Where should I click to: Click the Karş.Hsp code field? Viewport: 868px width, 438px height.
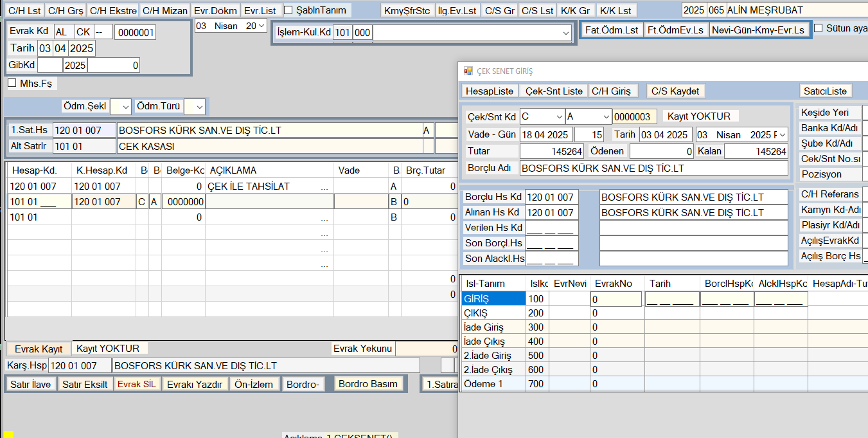coord(80,366)
